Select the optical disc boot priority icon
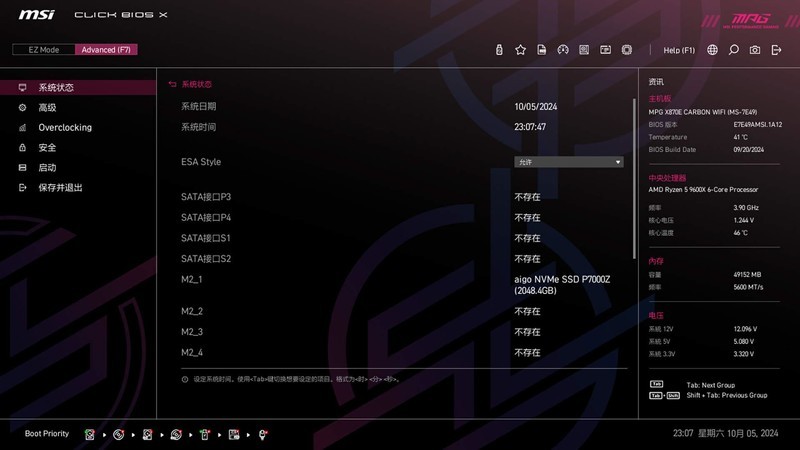This screenshot has height=450, width=800. [x=118, y=435]
